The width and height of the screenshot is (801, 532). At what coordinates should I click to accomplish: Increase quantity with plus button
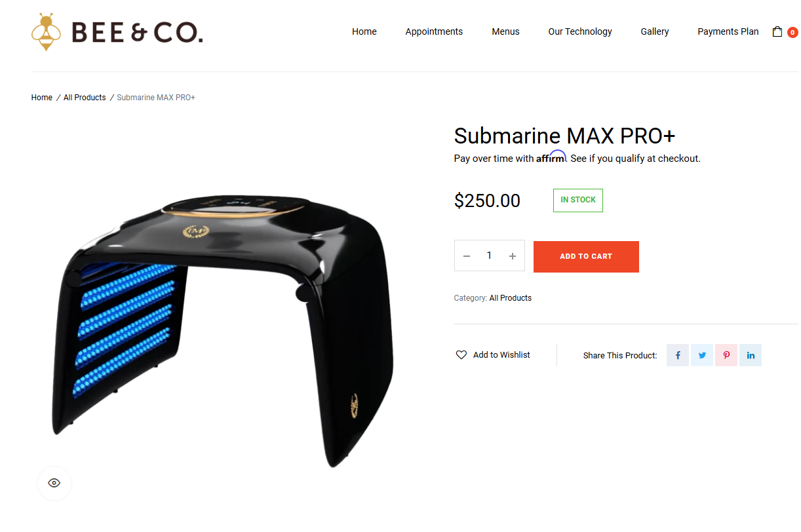click(513, 256)
